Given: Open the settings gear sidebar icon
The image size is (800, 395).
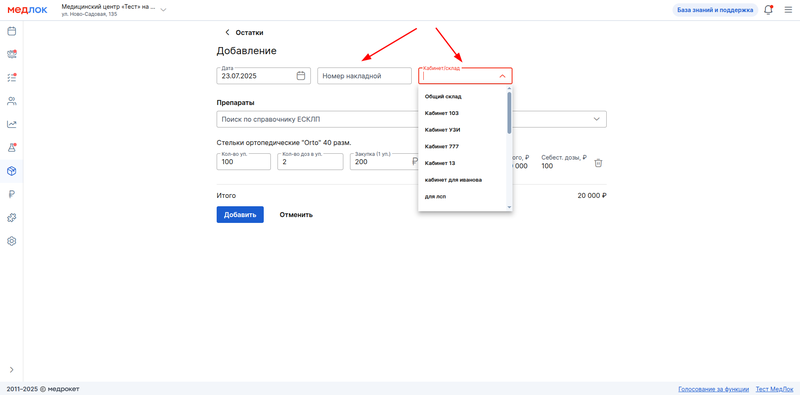Looking at the screenshot, I should (11, 241).
